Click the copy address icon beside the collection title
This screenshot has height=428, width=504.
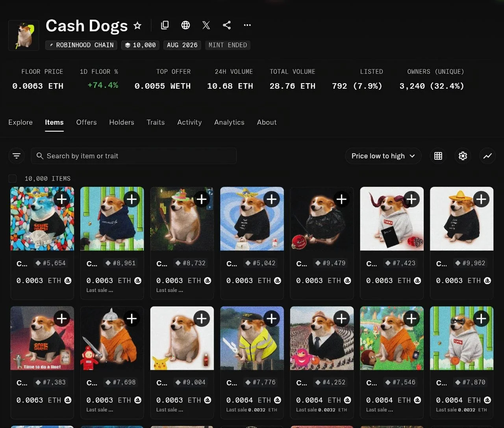click(x=165, y=25)
